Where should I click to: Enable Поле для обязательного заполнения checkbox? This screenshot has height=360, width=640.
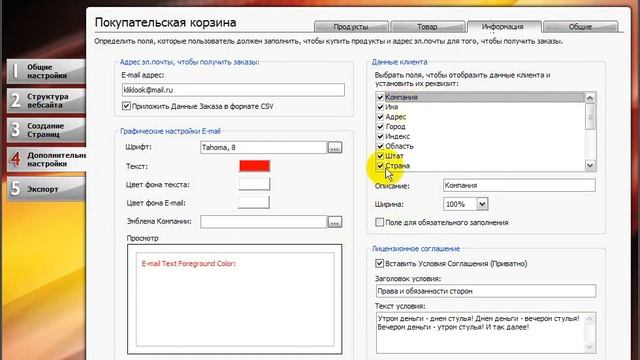(380, 222)
